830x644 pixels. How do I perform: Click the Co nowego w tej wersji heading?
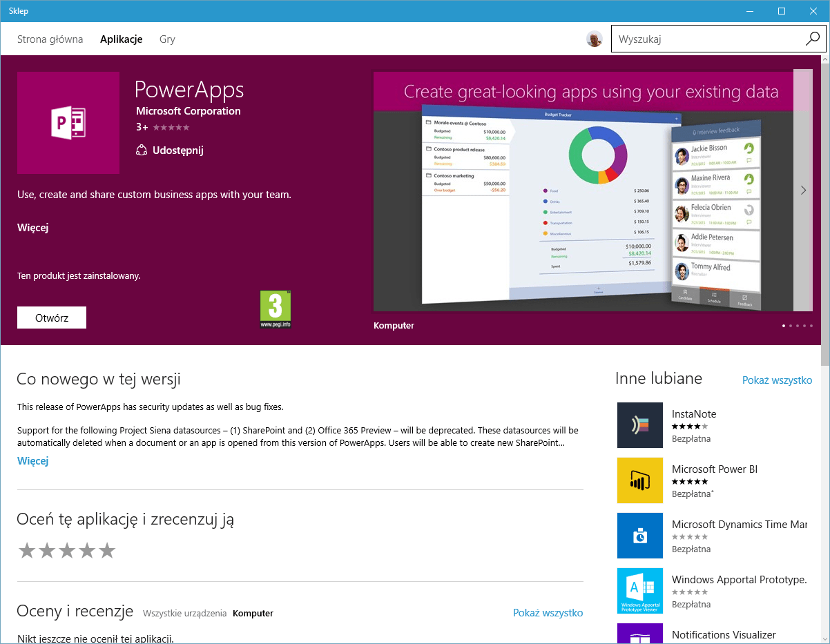[x=99, y=379]
